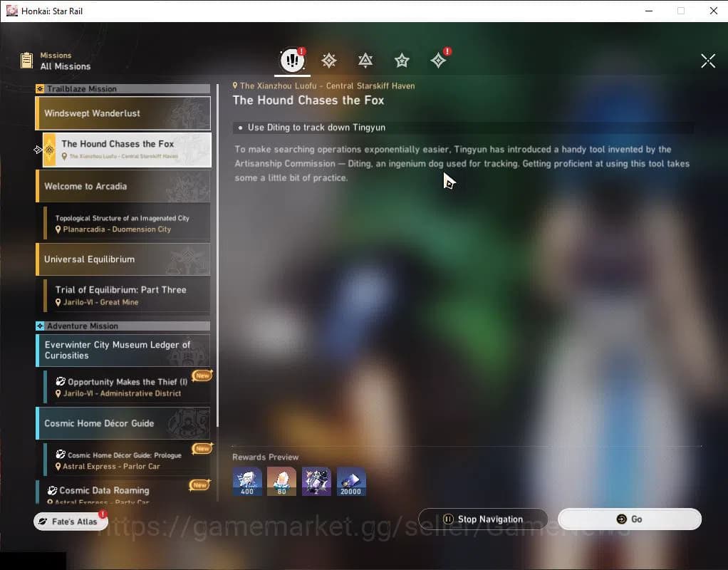The height and width of the screenshot is (570, 728).
Task: Select the star Companion missions filter tab
Action: (x=402, y=61)
